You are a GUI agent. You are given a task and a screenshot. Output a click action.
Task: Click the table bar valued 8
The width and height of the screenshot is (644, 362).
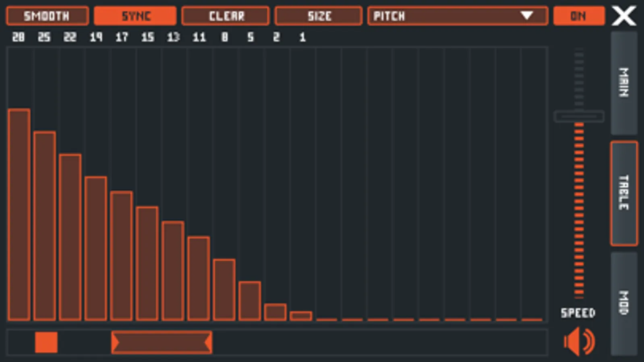click(x=224, y=290)
